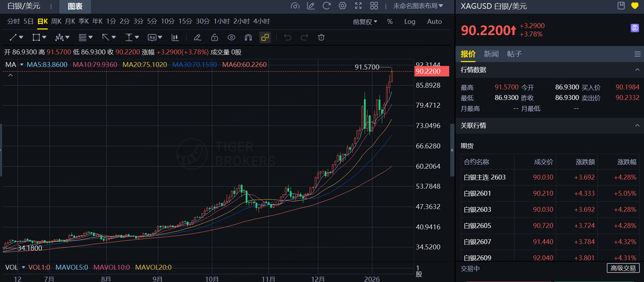Screen dimensions: 644x282
Task: Undo the last drawing action
Action: click(288, 38)
